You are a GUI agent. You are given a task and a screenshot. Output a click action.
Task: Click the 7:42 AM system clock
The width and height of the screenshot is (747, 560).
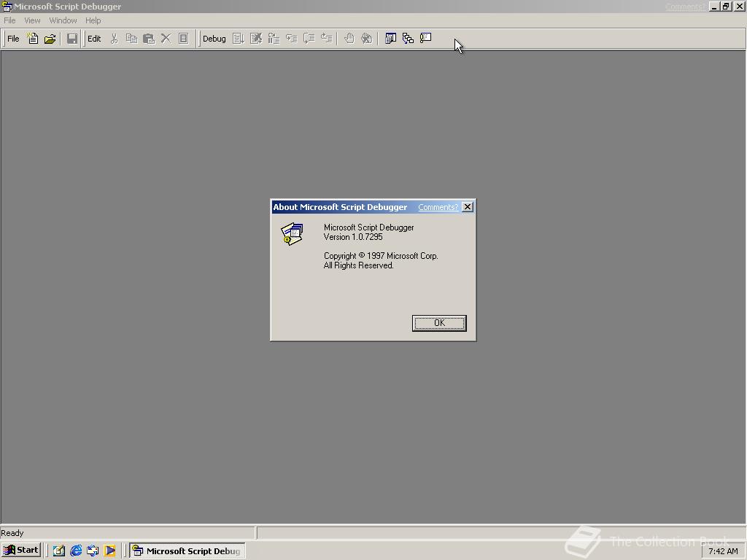click(723, 551)
